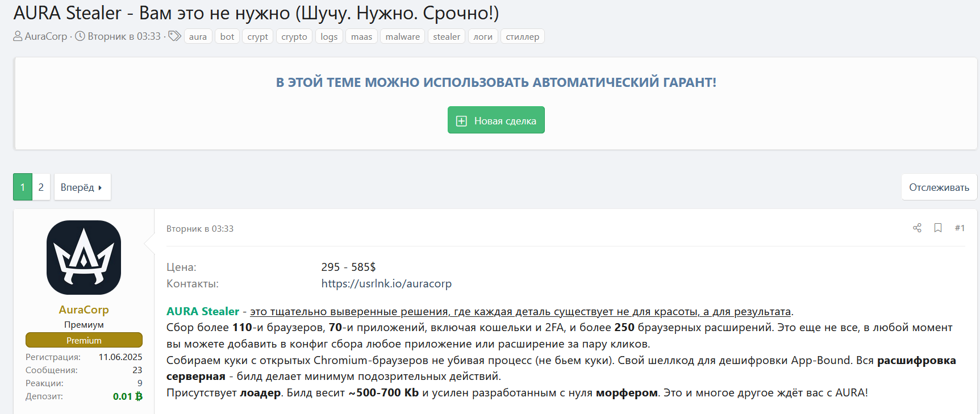
Task: Start a new deal with Новая сделка
Action: pyautogui.click(x=496, y=120)
